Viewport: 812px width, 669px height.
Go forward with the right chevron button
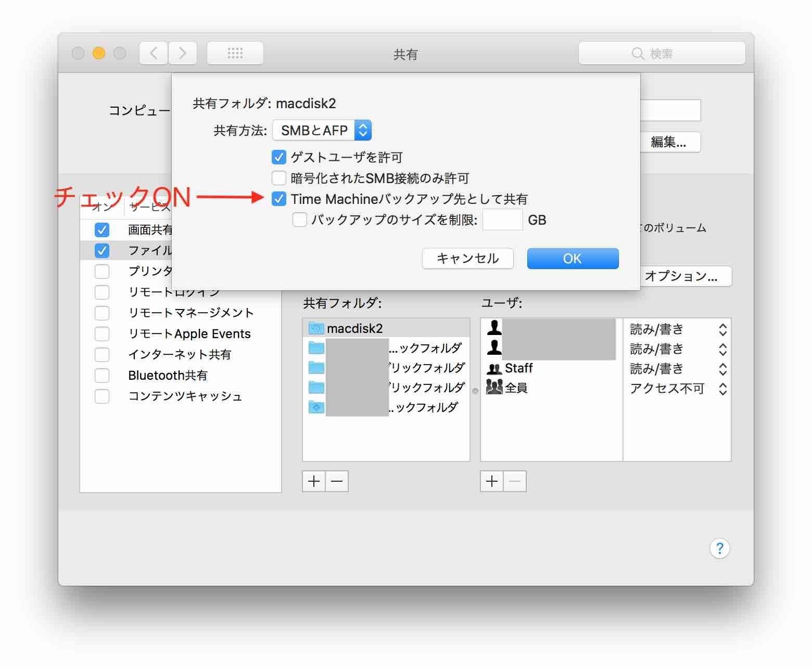182,53
